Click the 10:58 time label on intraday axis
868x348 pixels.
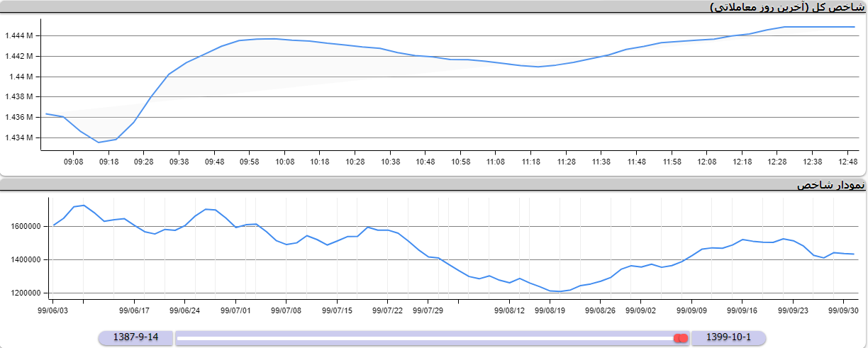(x=460, y=162)
